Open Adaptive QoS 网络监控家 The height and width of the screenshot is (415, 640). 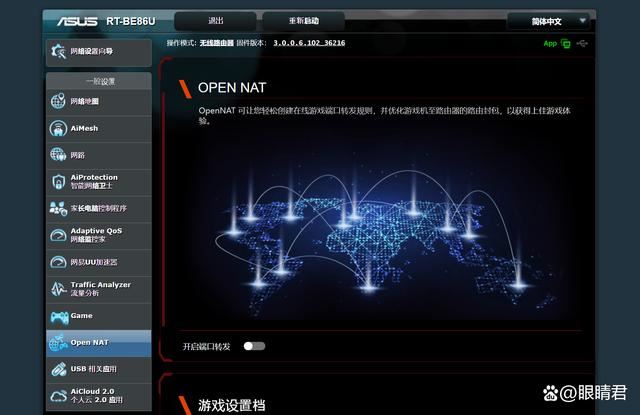[98, 235]
